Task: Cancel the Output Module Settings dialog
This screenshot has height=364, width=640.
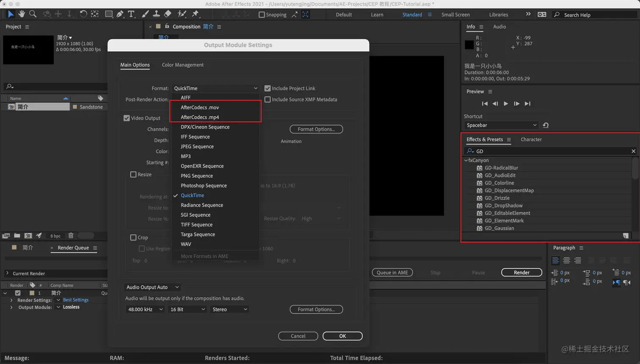Action: [x=298, y=336]
